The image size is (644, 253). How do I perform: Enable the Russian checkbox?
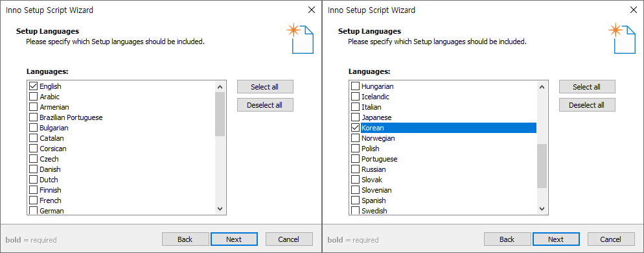click(355, 169)
